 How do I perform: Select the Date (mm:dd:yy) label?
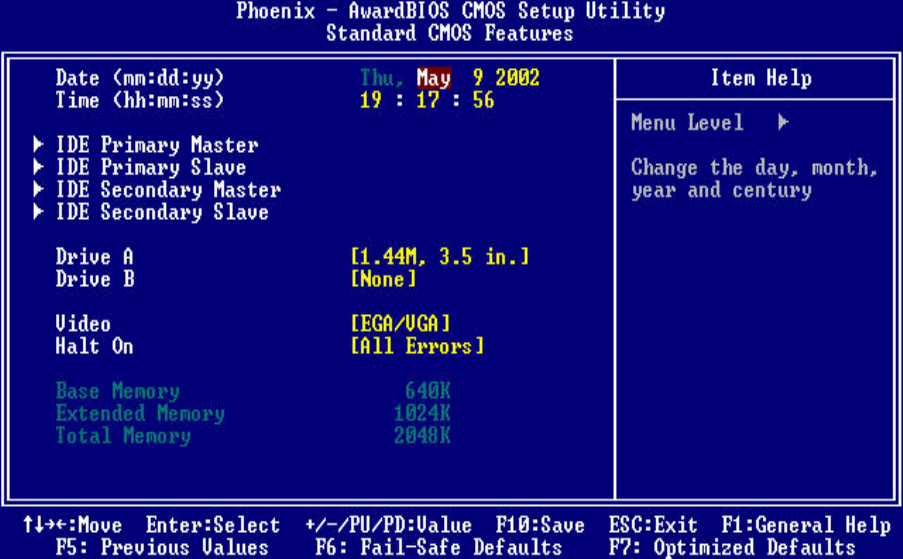(x=140, y=78)
